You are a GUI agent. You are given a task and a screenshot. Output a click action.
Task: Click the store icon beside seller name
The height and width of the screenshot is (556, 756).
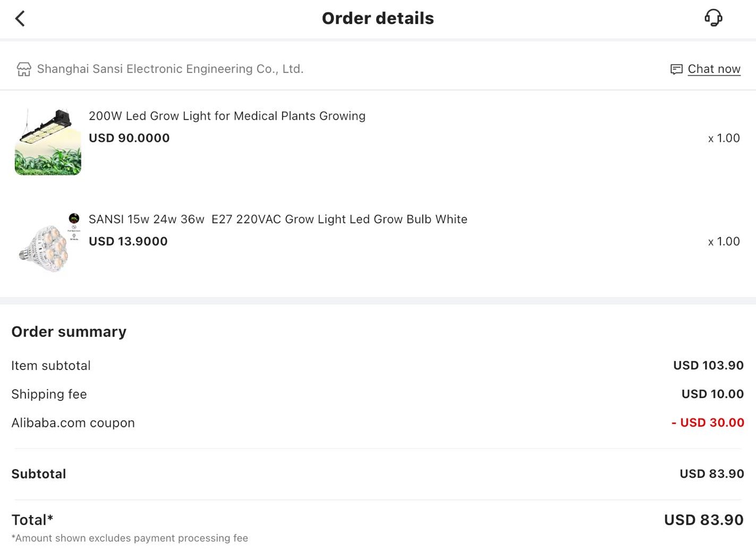[24, 69]
